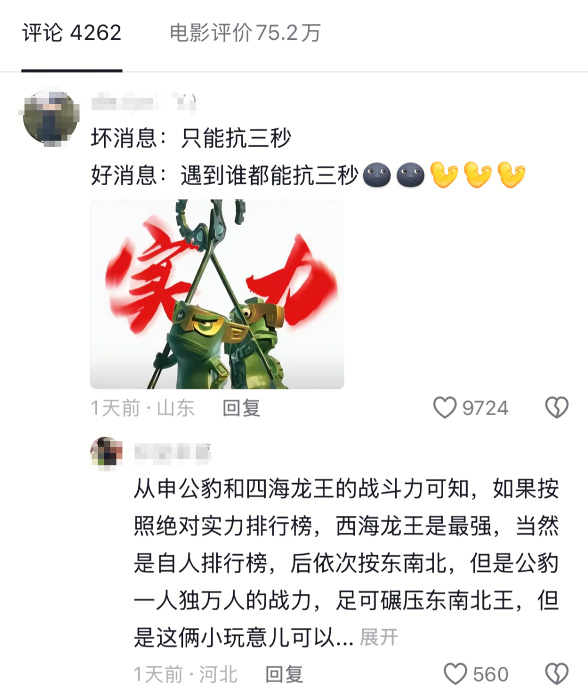The height and width of the screenshot is (700, 588).
Task: Like the comment with 9724 likes
Action: pyautogui.click(x=444, y=407)
